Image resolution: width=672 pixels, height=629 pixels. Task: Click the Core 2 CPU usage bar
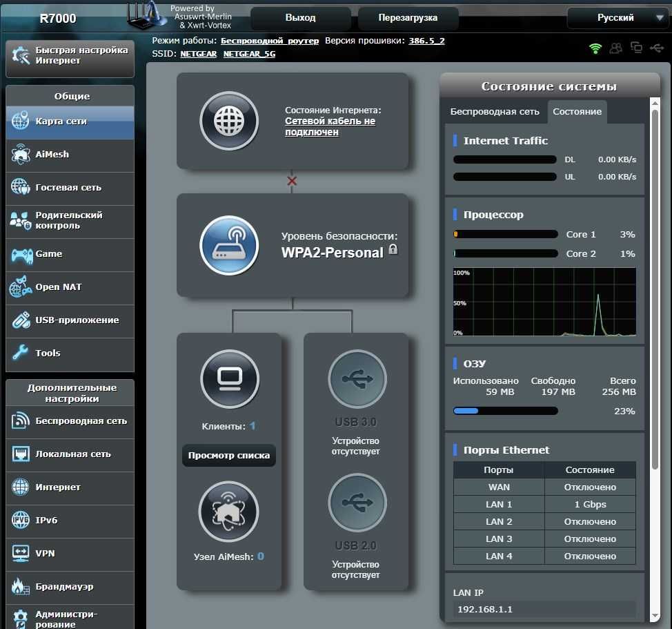(506, 254)
